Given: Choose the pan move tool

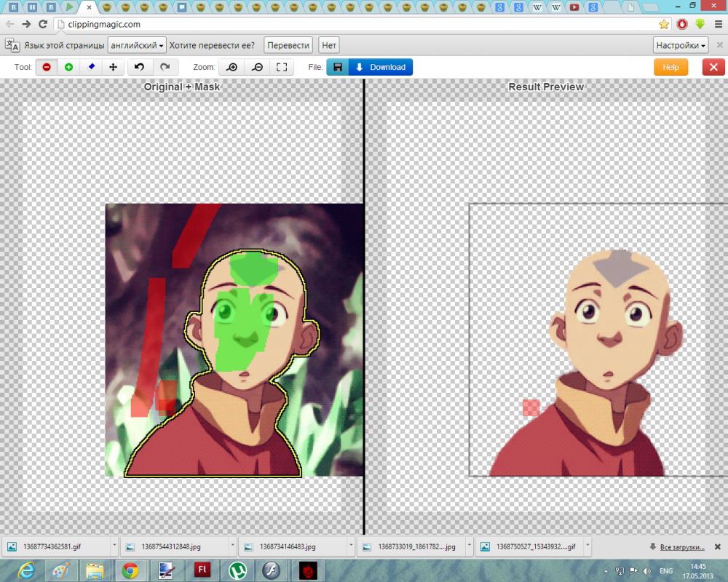Looking at the screenshot, I should pos(113,67).
